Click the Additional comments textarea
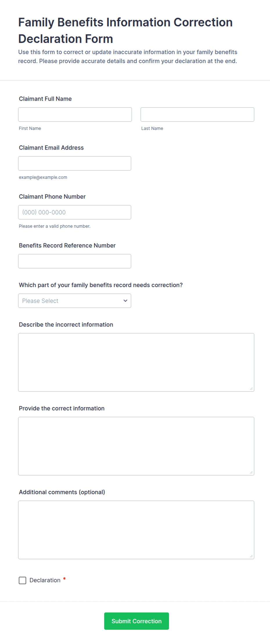The image size is (270, 644). (x=136, y=530)
